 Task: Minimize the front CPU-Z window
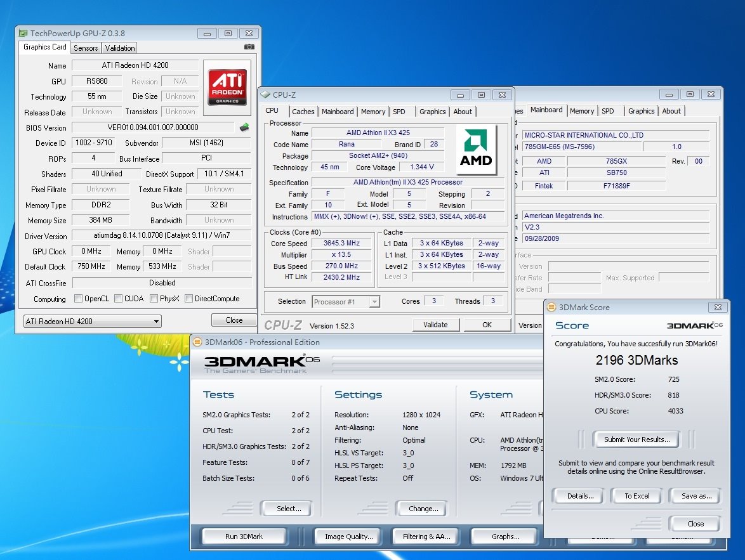tap(460, 95)
